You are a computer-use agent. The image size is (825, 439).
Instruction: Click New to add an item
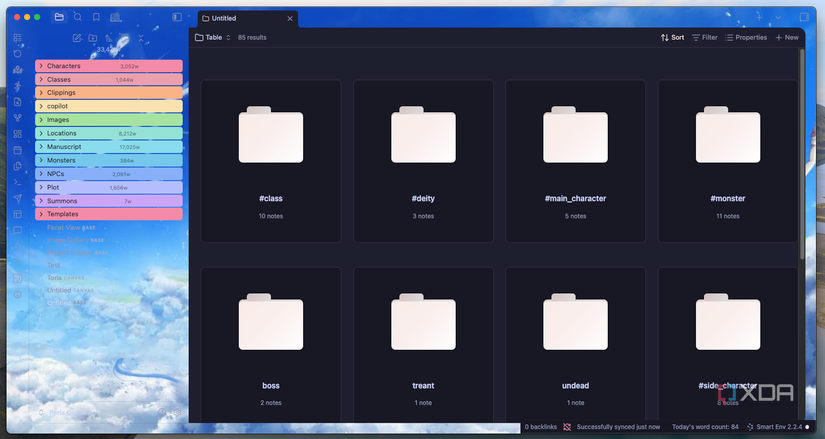787,37
